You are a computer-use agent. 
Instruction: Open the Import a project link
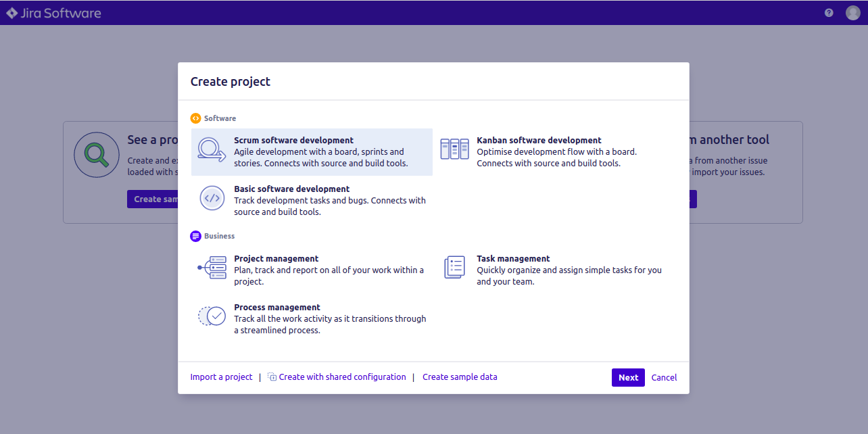(221, 377)
